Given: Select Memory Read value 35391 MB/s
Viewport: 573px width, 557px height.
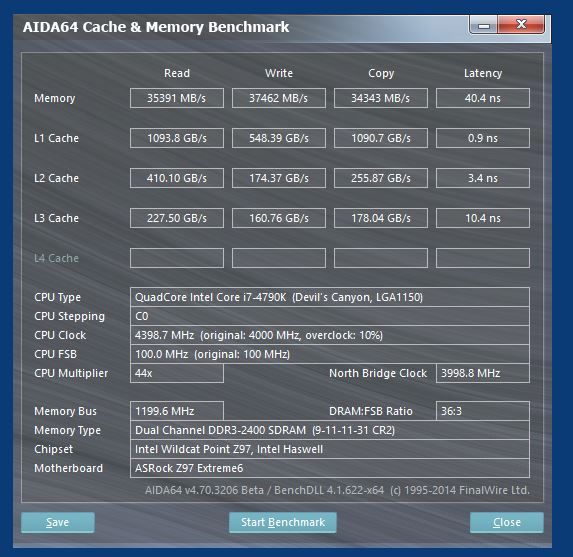Looking at the screenshot, I should pos(177,98).
